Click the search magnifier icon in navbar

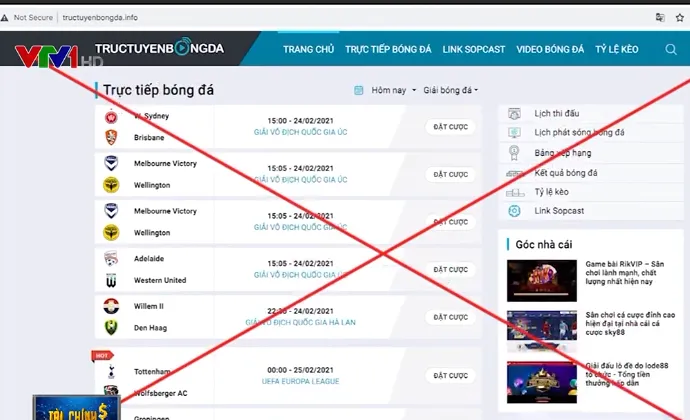tap(671, 49)
